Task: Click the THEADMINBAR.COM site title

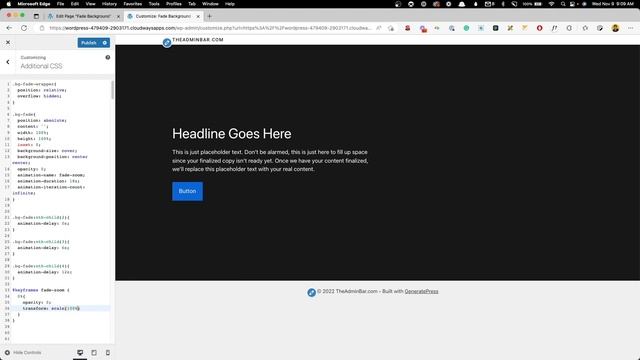Action: coord(198,40)
